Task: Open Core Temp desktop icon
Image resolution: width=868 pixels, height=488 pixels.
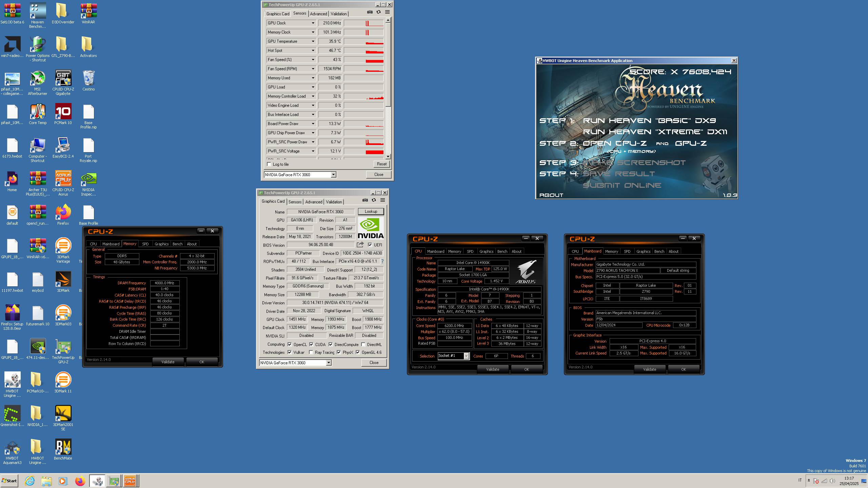Action: (x=38, y=114)
